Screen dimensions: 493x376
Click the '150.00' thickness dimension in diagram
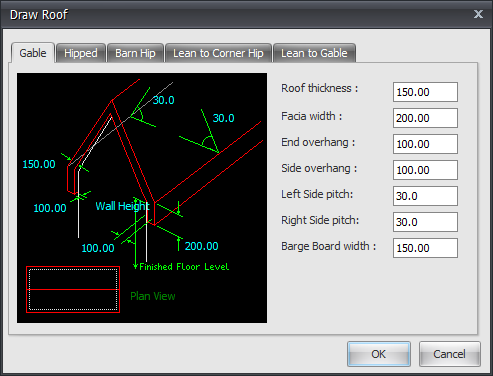coord(39,164)
